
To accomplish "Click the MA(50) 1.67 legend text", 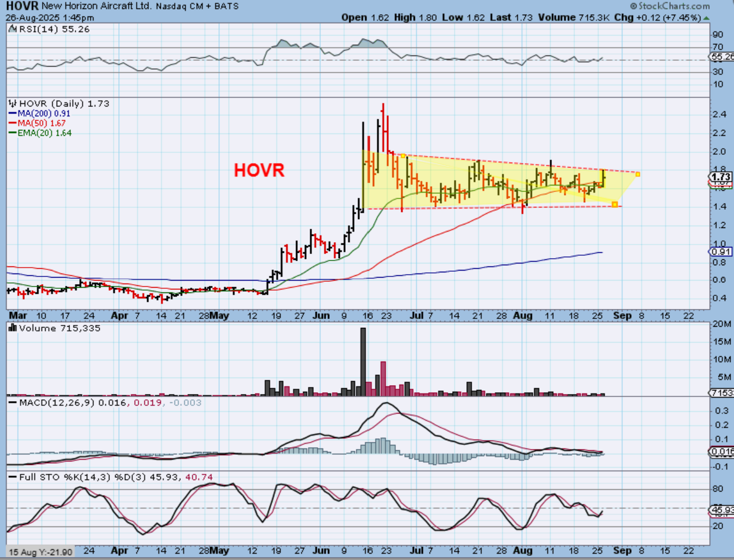I will tap(43, 123).
